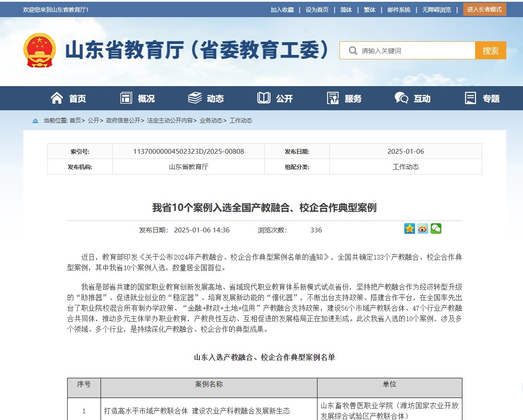Click the magnifier icon in the search box
This screenshot has width=523, height=420.
pos(353,51)
